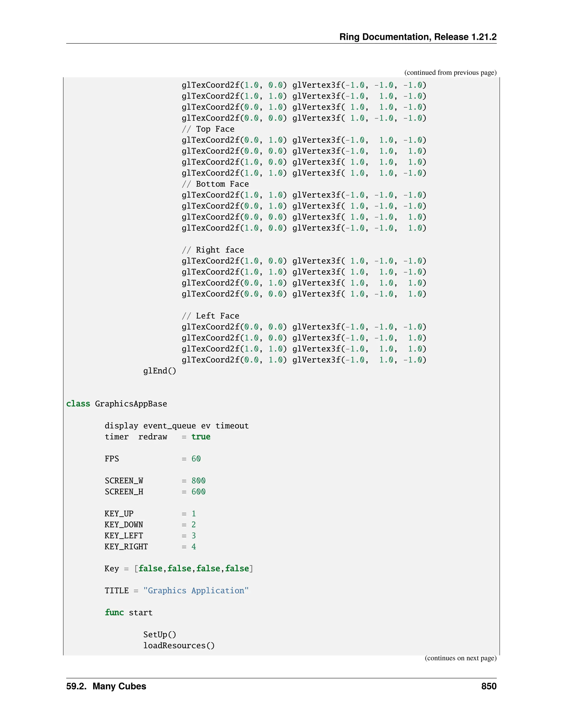Click the SCREEN_W value 800
563x728 pixels.
click(x=198, y=481)
